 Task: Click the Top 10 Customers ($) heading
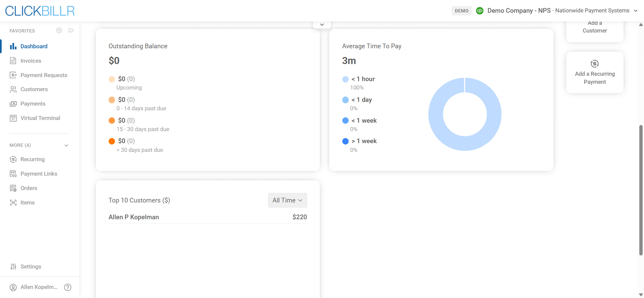(139, 200)
